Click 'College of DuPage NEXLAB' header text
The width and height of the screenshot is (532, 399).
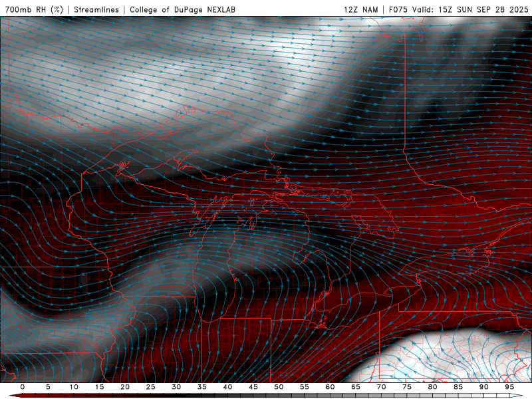point(182,9)
